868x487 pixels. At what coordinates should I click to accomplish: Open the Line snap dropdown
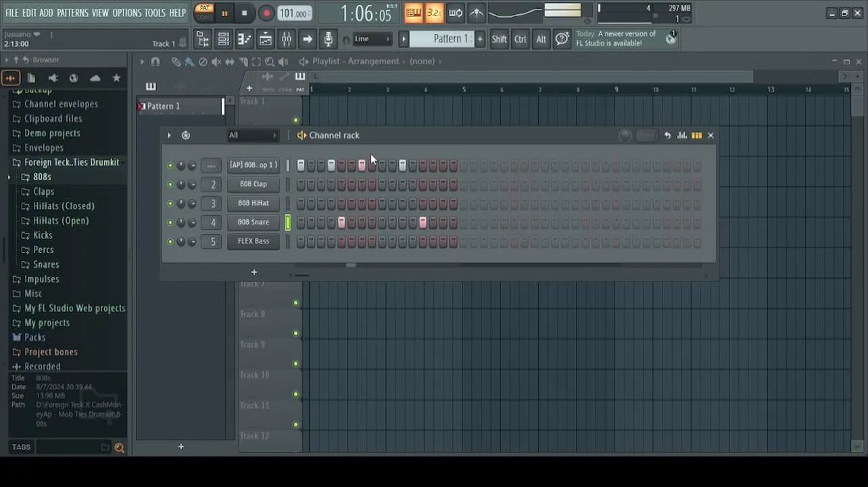372,39
